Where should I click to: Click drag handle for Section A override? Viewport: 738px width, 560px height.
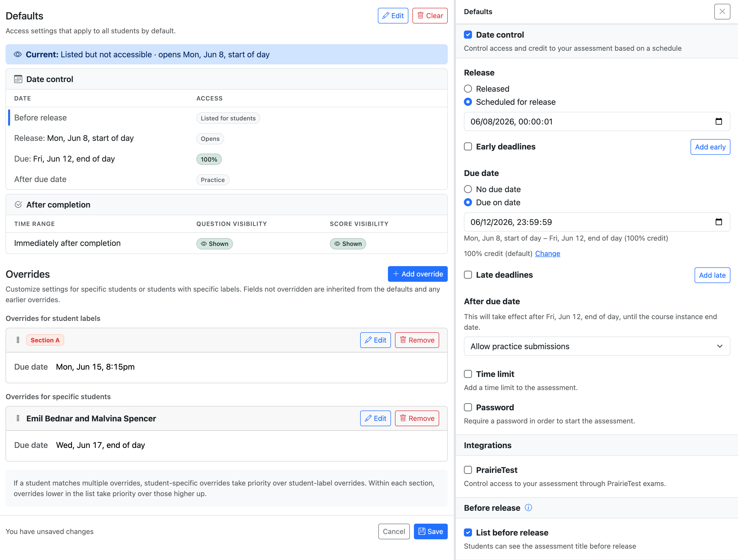tap(18, 340)
